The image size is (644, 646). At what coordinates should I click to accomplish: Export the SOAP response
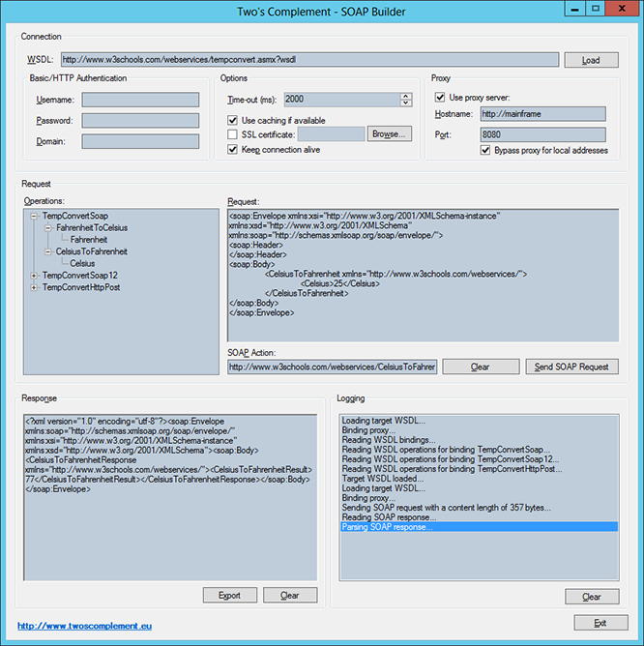click(230, 596)
